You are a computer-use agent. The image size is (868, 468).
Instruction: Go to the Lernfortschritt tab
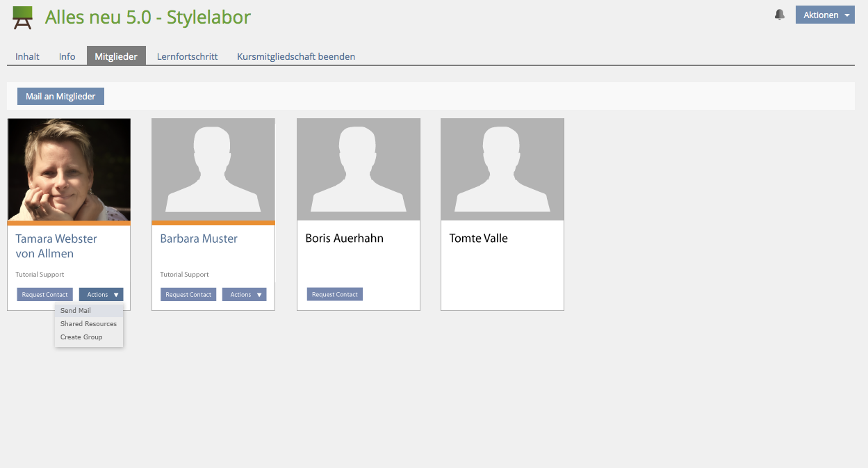coord(187,56)
